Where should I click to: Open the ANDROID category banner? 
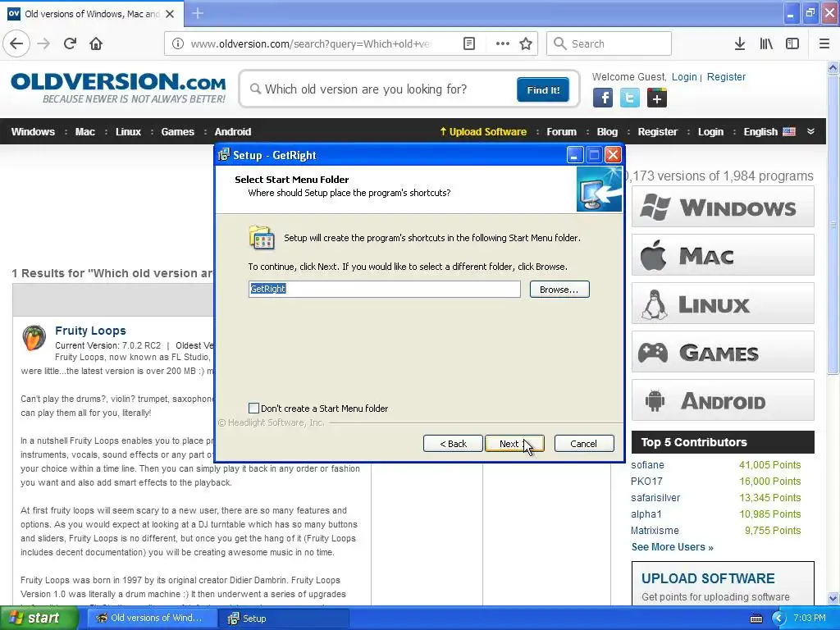[723, 400]
